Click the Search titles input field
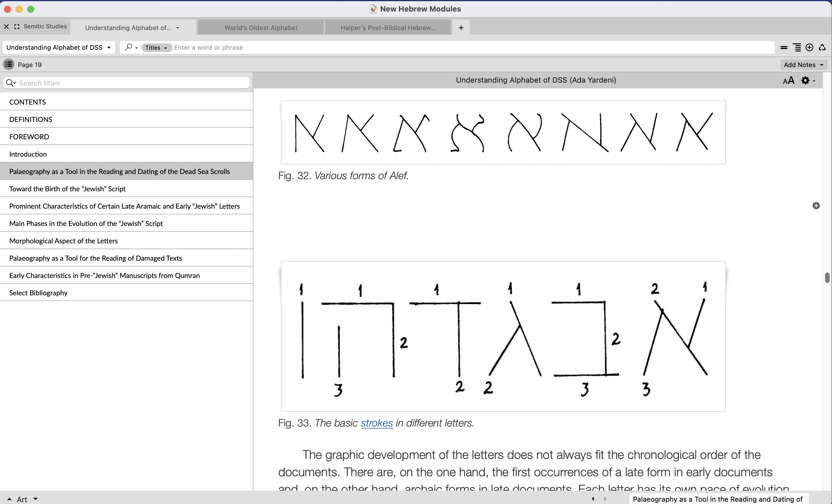This screenshot has height=504, width=832. point(132,83)
